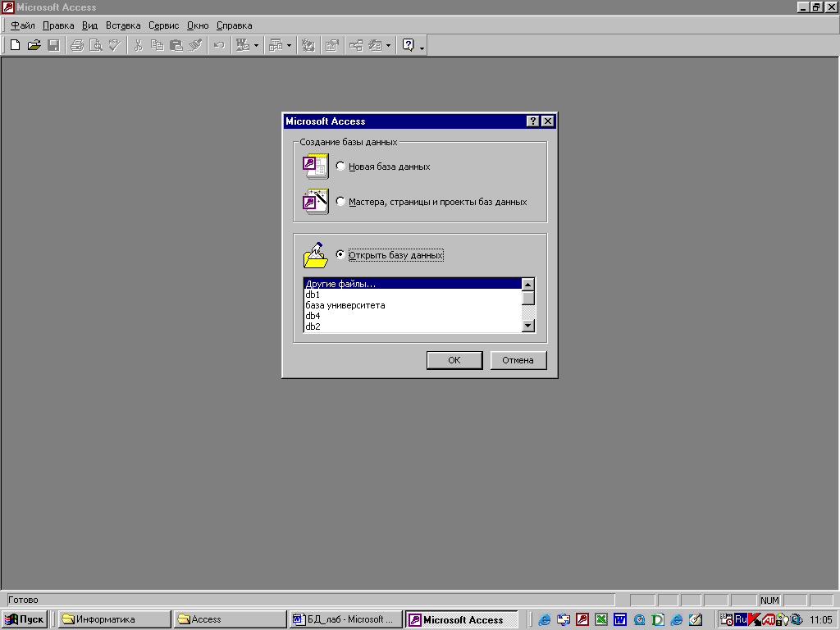This screenshot has height=630, width=840.
Task: Click the Open folder toolbar icon
Action: coord(34,46)
